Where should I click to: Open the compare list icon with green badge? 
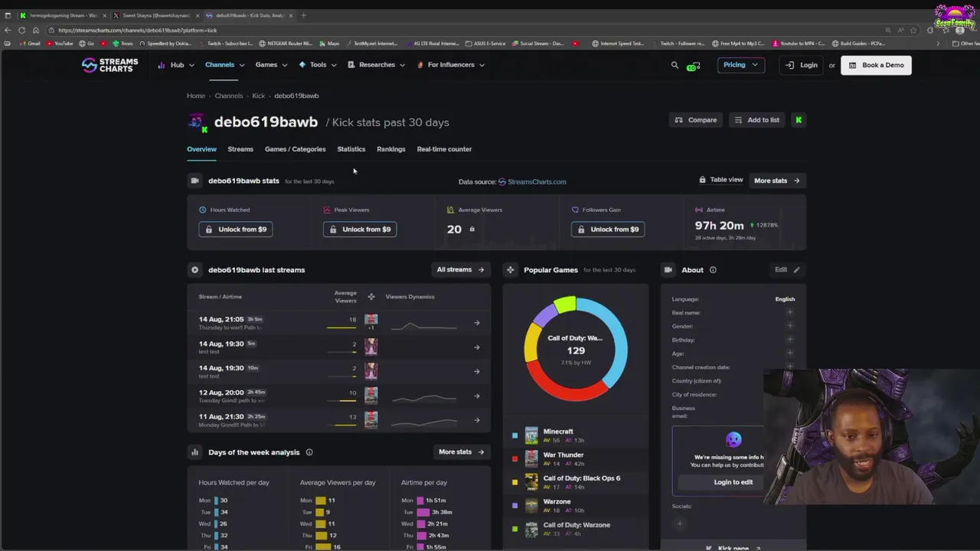pyautogui.click(x=693, y=66)
